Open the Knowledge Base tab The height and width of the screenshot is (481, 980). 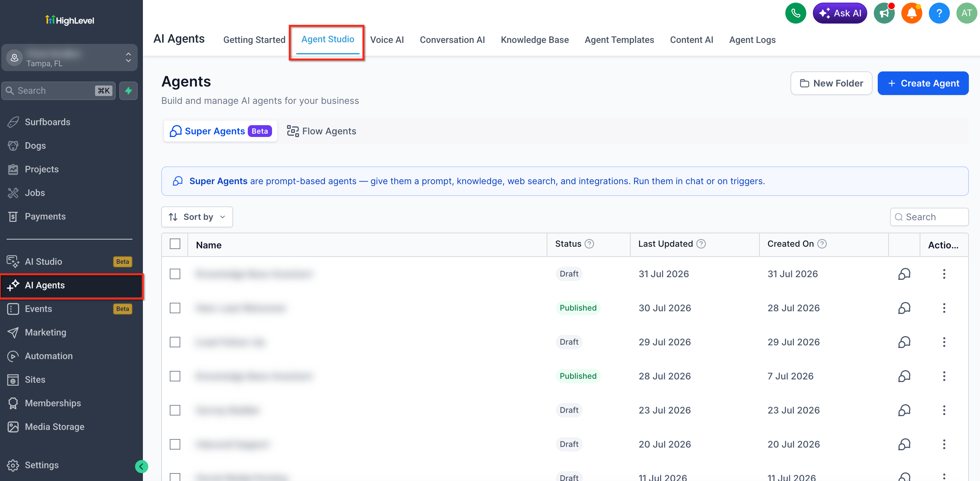[x=535, y=40]
